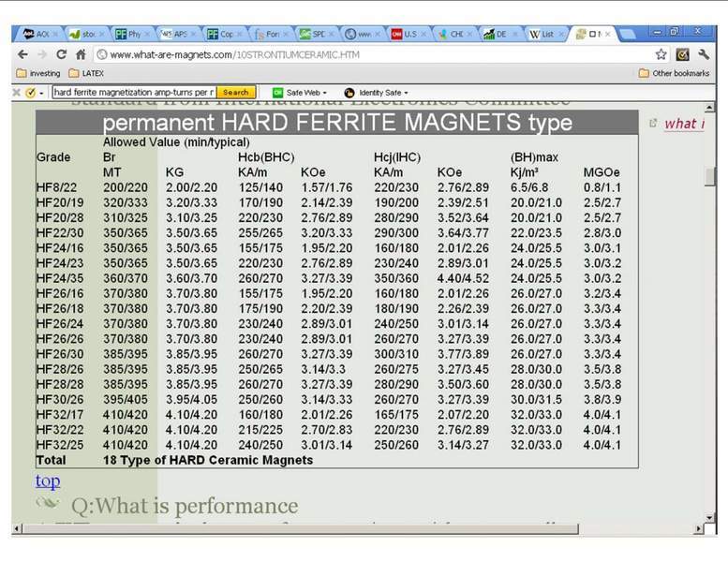The image size is (728, 562).
Task: Open the wrench settings menu
Action: (x=704, y=54)
